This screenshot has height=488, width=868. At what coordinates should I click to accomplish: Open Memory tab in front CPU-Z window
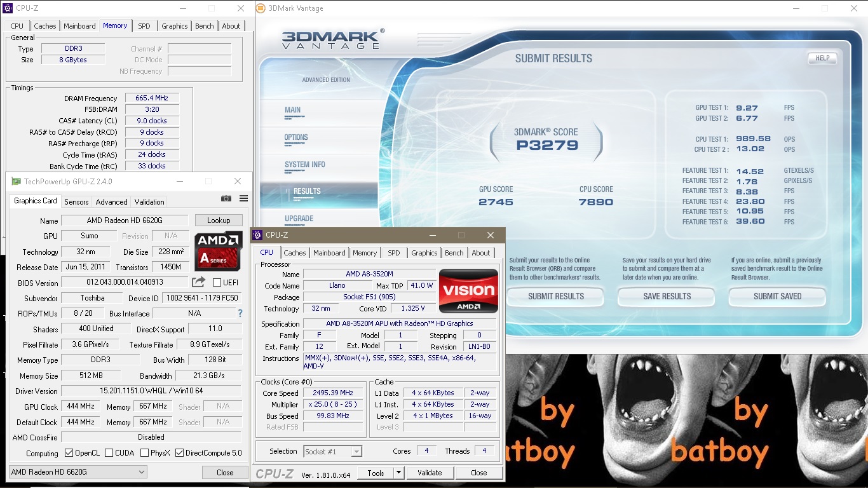[365, 253]
